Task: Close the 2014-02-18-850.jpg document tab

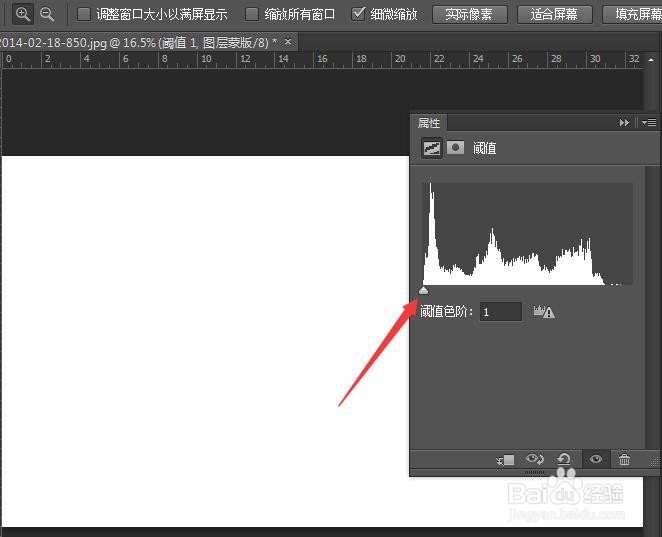Action: pos(288,41)
